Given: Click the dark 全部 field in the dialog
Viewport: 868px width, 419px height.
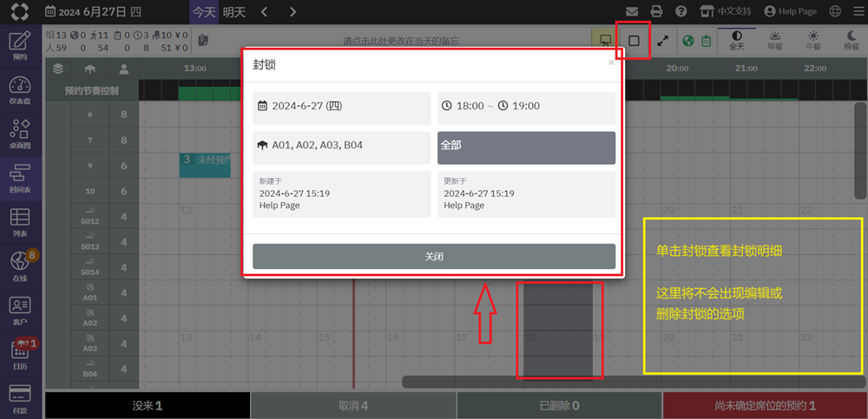Looking at the screenshot, I should pyautogui.click(x=527, y=147).
